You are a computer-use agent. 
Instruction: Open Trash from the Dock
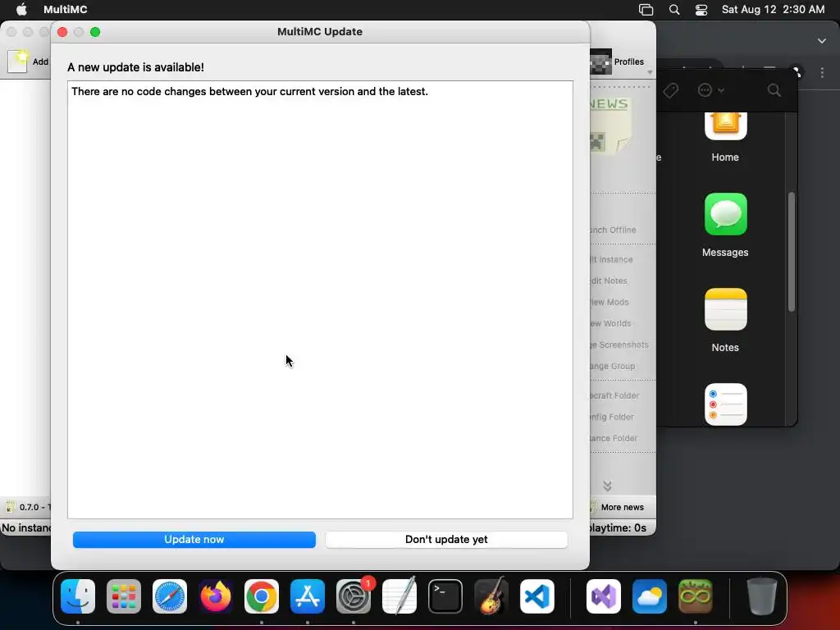tap(762, 596)
